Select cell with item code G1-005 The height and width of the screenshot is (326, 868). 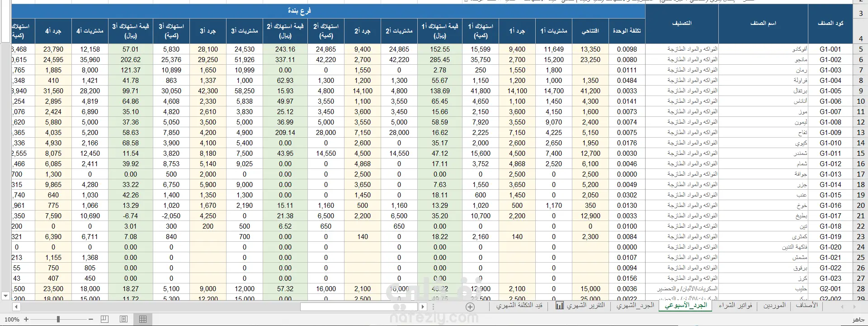coord(830,91)
